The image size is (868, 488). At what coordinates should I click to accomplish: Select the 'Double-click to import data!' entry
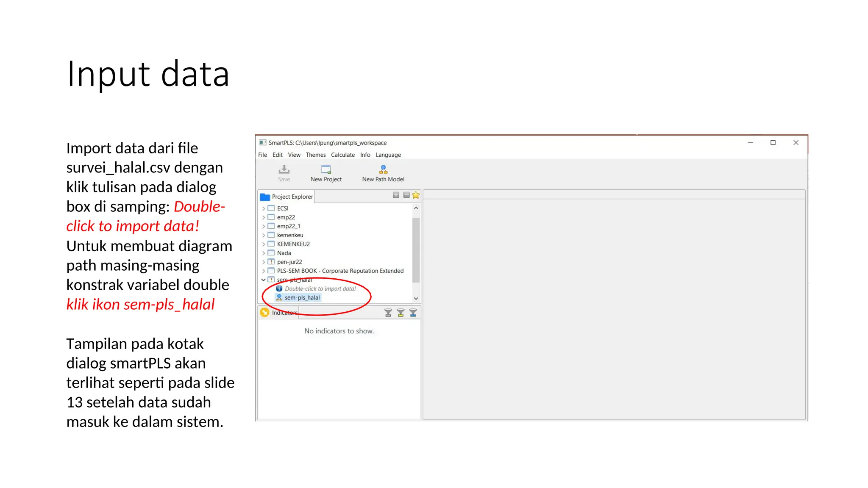click(x=320, y=288)
